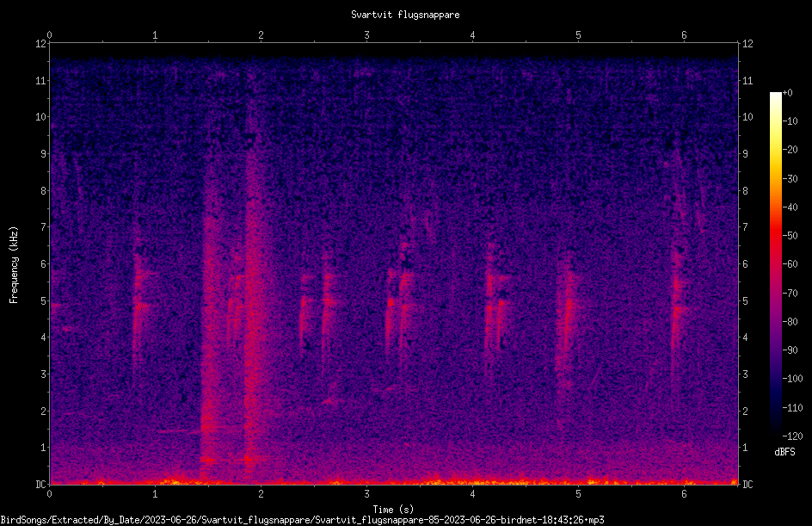The height and width of the screenshot is (526, 812).
Task: Click the "dBFS" unit label
Action: pos(784,452)
